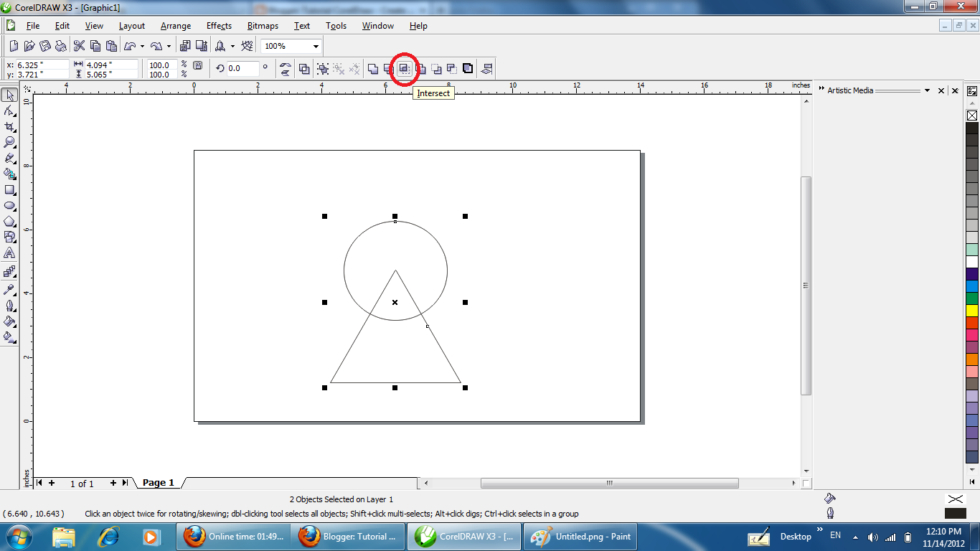Click the horizontal scrollbar thumb
The image size is (980, 551).
coord(609,483)
